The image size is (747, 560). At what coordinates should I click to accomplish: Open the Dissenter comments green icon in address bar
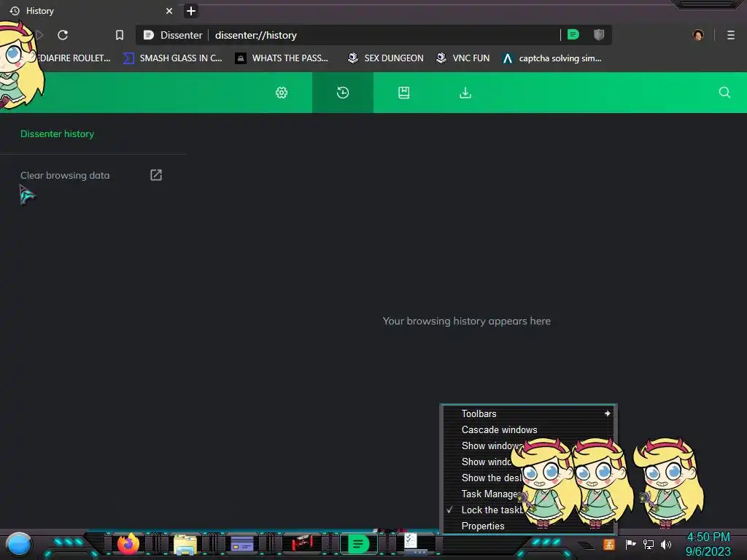(573, 35)
